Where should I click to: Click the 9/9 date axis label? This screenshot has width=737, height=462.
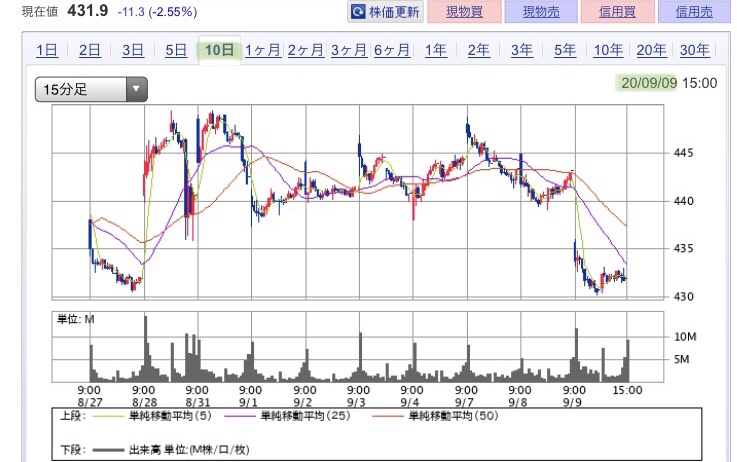[572, 403]
